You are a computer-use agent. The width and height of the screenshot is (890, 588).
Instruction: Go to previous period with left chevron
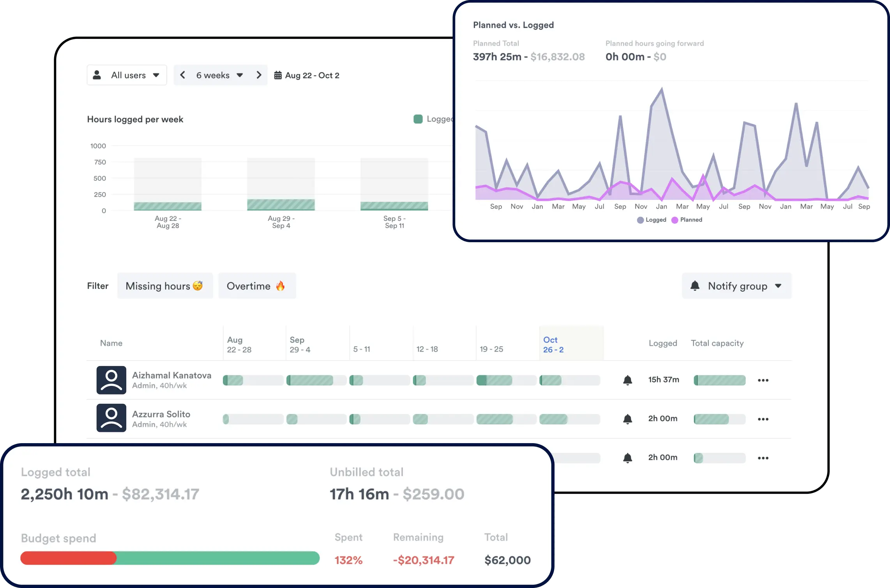pyautogui.click(x=182, y=75)
